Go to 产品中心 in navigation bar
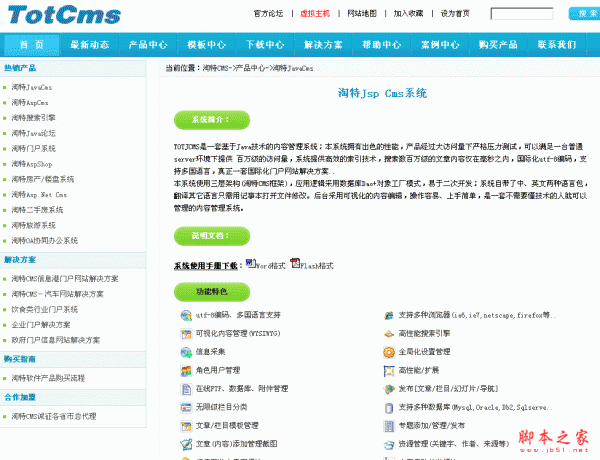The width and height of the screenshot is (600, 460). point(148,45)
